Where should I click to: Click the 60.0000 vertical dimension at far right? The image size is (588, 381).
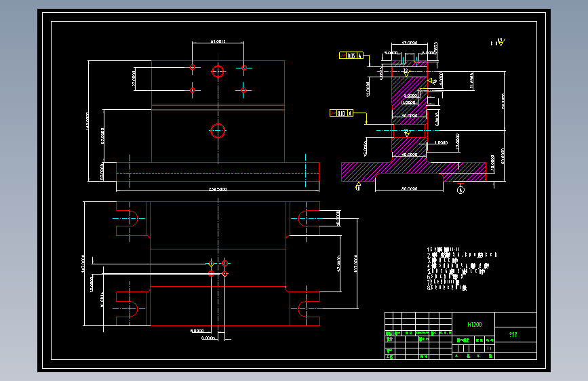point(503,156)
